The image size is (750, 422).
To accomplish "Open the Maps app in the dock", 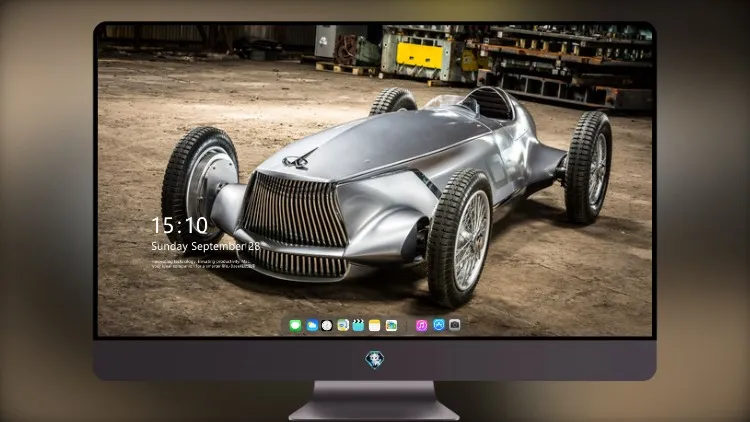I will click(343, 325).
